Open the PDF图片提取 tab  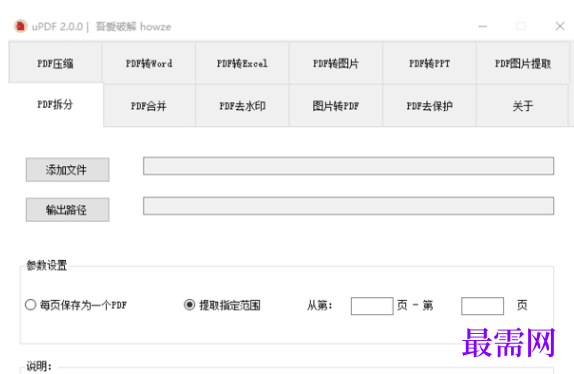[523, 63]
